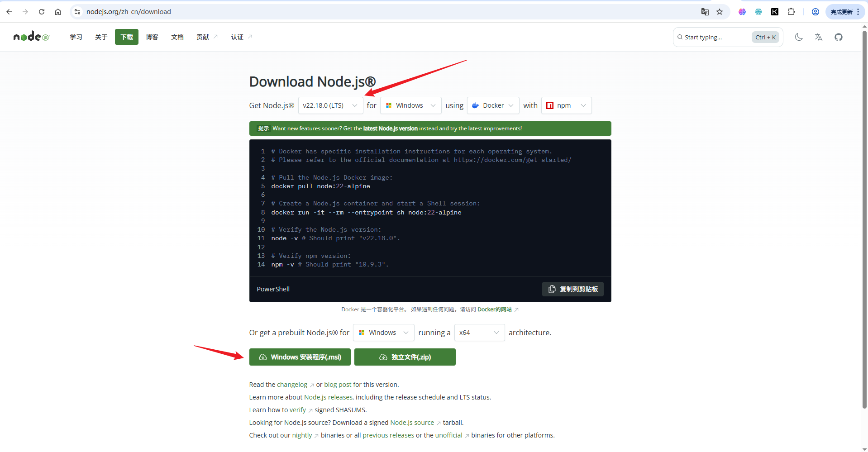Expand the x64 architecture dropdown

point(479,333)
